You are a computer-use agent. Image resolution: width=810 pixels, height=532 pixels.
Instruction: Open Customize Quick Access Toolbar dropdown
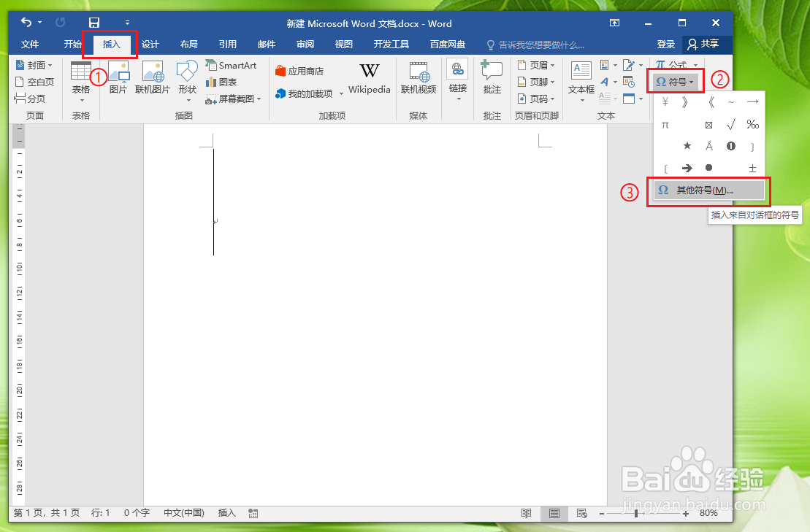[127, 23]
